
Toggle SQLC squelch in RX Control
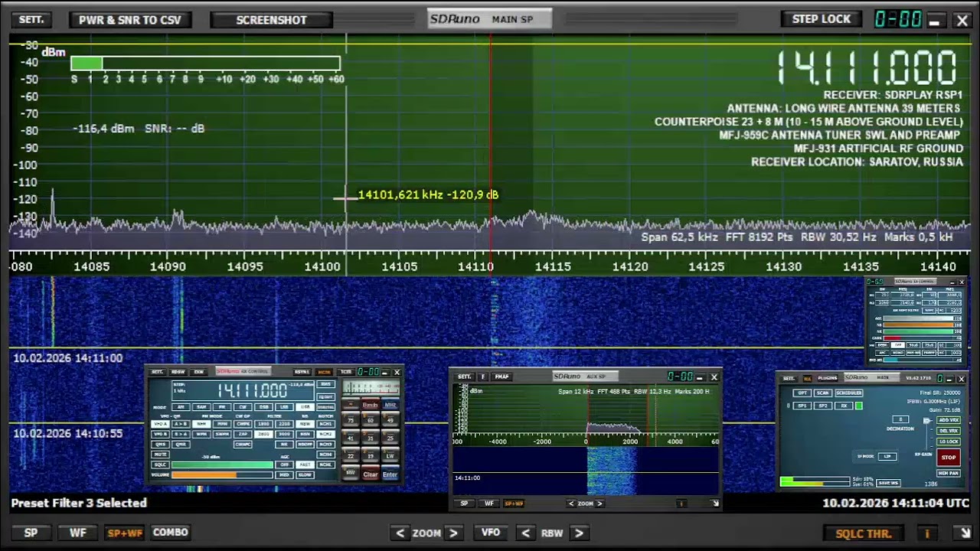pos(161,465)
